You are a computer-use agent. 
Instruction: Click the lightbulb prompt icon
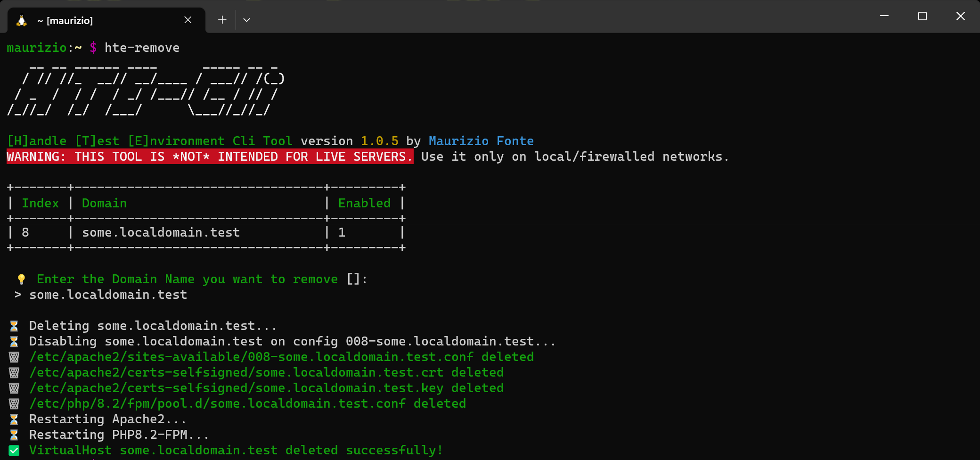pyautogui.click(x=21, y=279)
